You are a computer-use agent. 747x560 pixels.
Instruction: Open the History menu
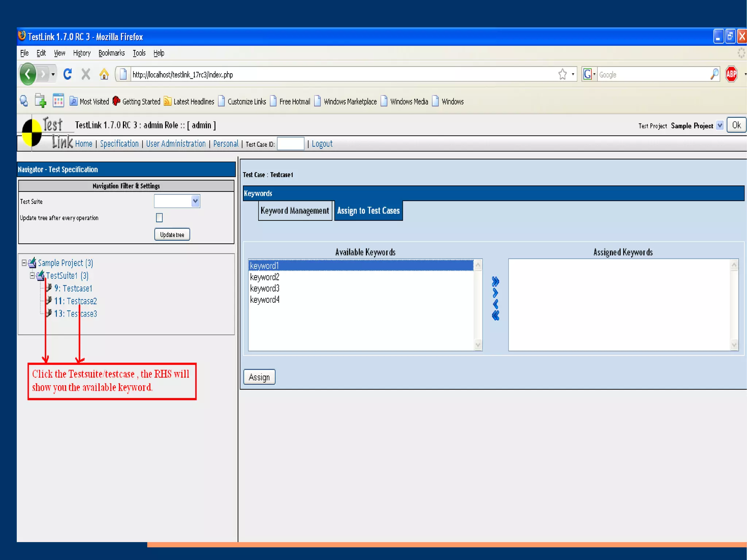(x=82, y=53)
